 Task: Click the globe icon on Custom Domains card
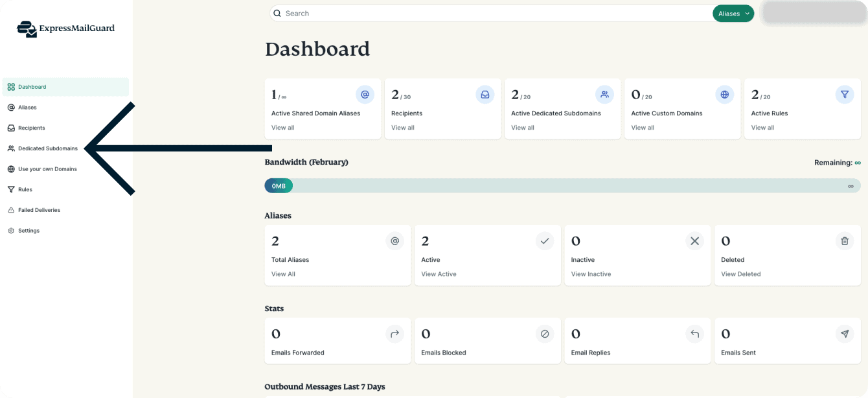(724, 95)
